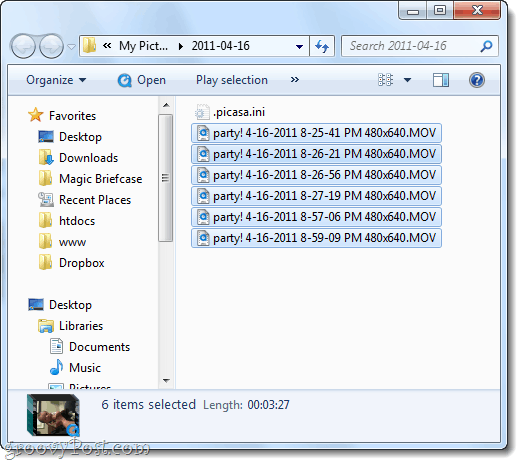Screen dimensions: 523x465
Task: Click the Back navigation arrow
Action: (x=23, y=46)
